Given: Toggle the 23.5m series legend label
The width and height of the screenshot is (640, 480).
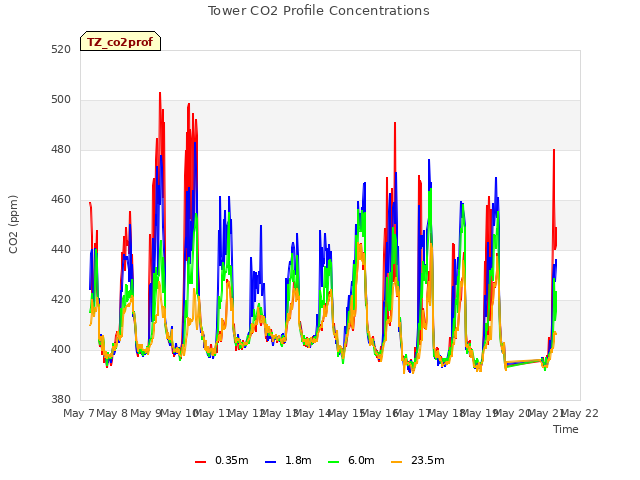Looking at the screenshot, I should tap(427, 460).
